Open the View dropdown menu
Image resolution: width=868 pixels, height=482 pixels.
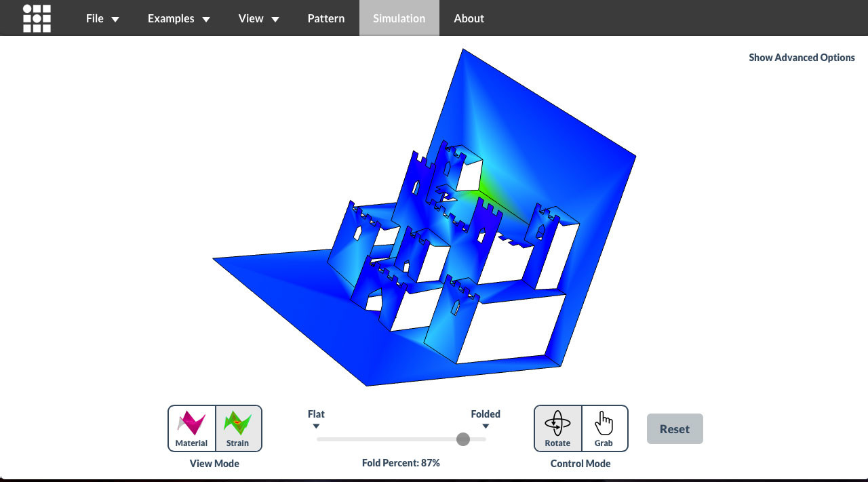pos(258,18)
